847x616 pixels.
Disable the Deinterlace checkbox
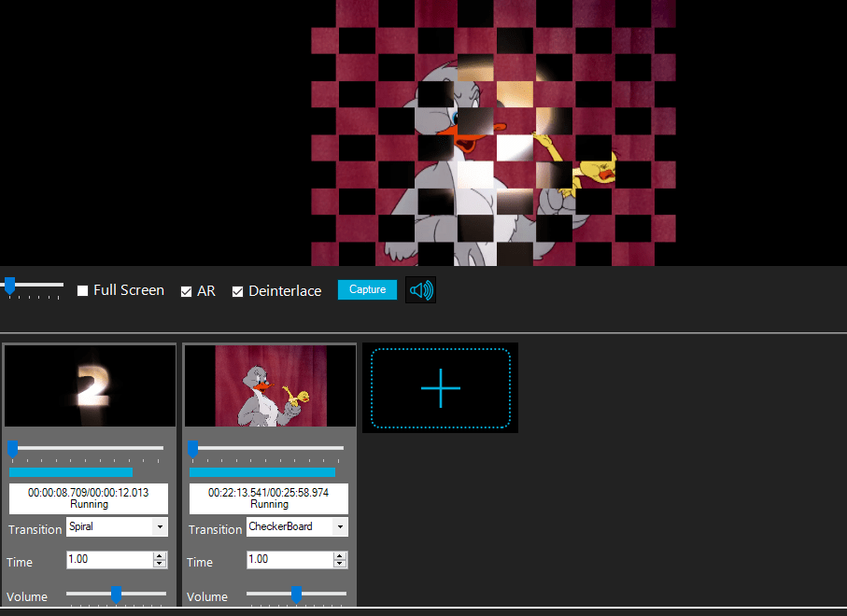[237, 291]
